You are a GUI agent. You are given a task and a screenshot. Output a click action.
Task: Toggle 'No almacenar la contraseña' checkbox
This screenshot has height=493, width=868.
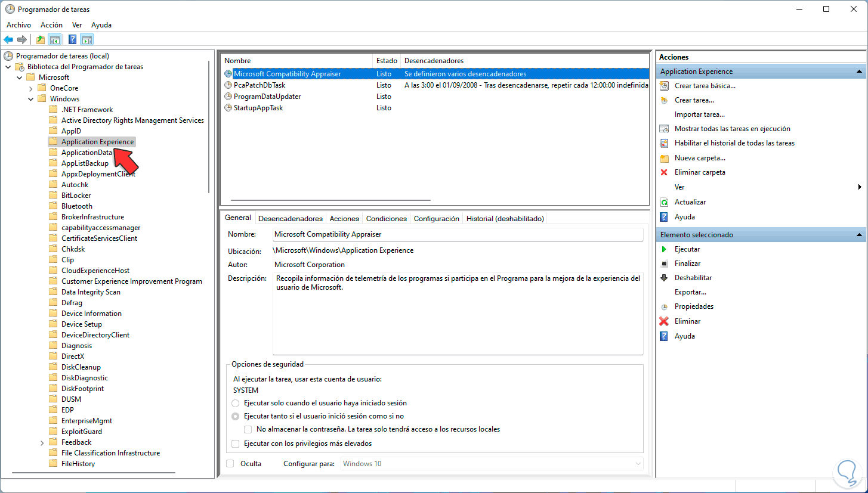[248, 429]
